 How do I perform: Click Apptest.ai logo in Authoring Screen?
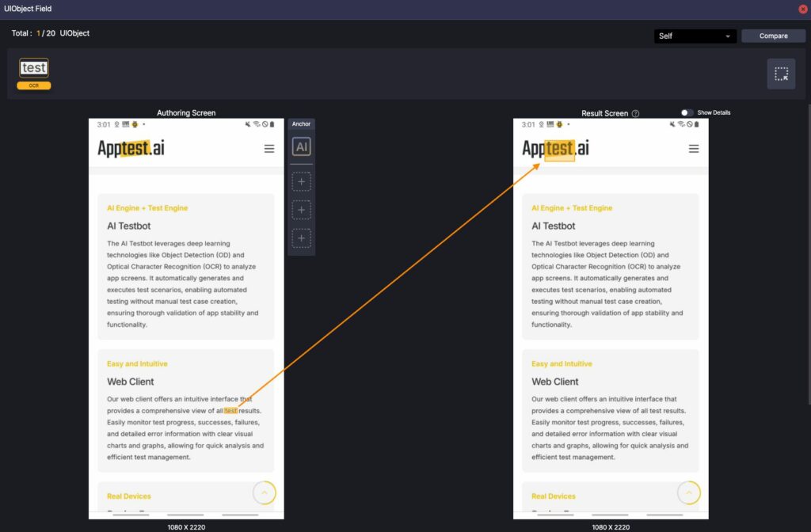coord(131,148)
